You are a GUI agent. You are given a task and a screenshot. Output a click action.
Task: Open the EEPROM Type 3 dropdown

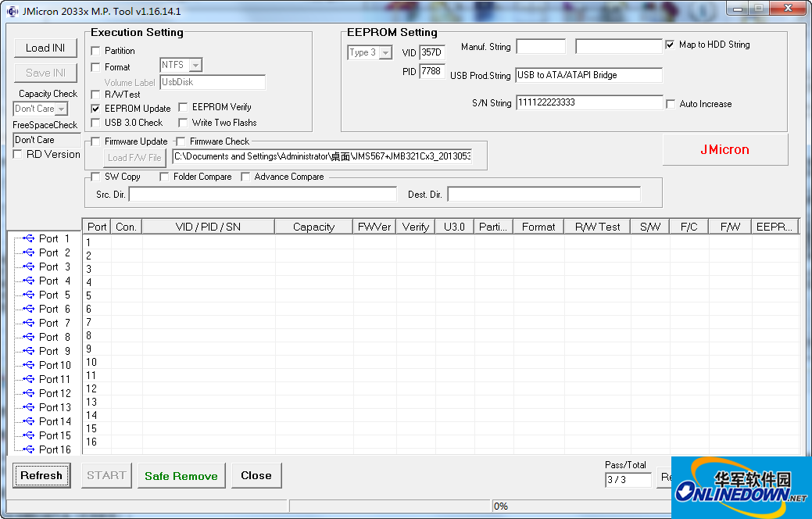[x=385, y=52]
